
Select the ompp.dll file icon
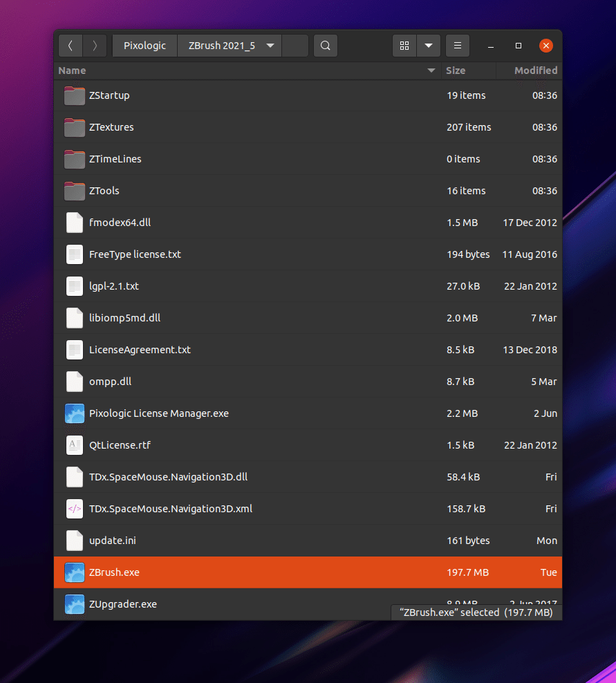75,382
